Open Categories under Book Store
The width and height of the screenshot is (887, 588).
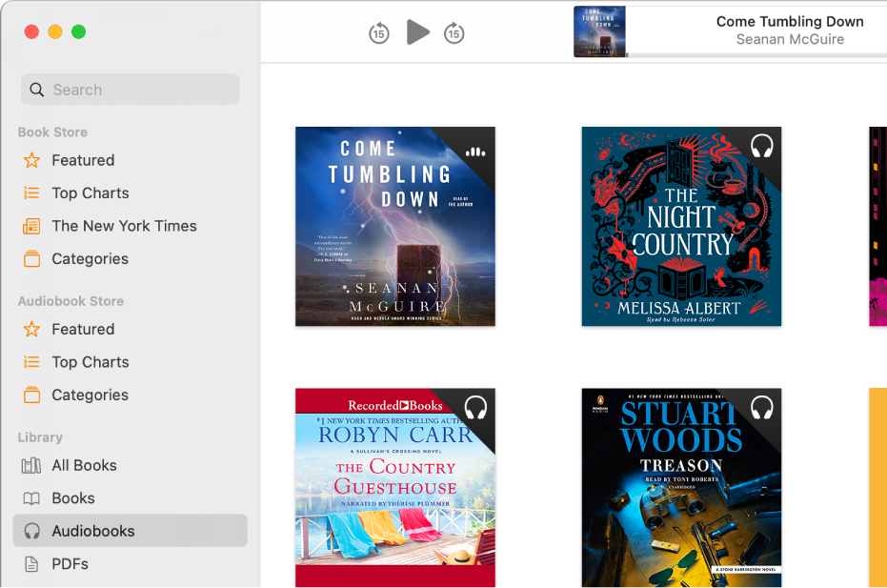pos(131,258)
